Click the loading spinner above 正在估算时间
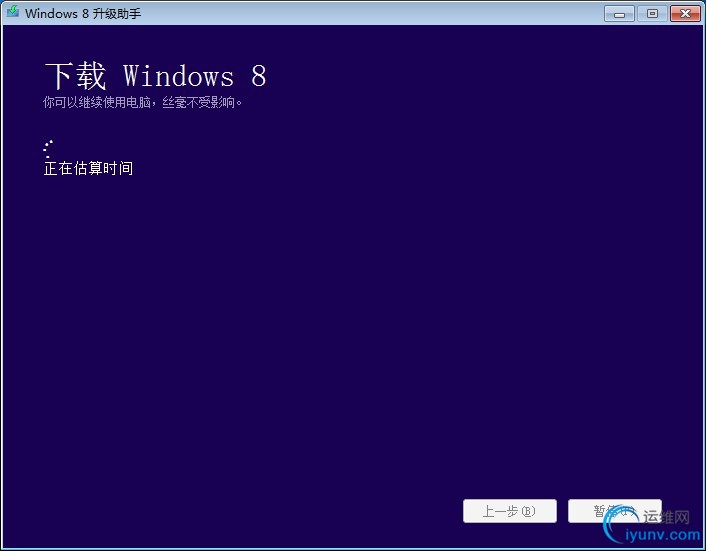706x551 pixels. [x=48, y=149]
